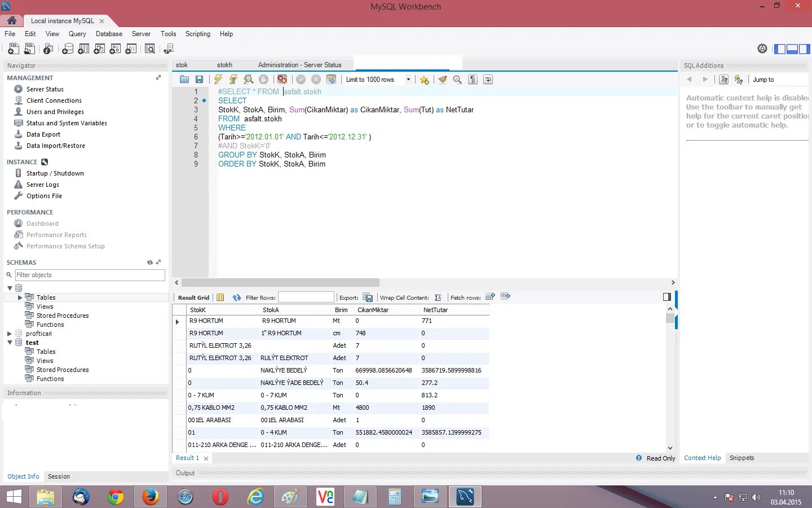Fetch all rows icon
Screen dimensions: 812x508
505,296
